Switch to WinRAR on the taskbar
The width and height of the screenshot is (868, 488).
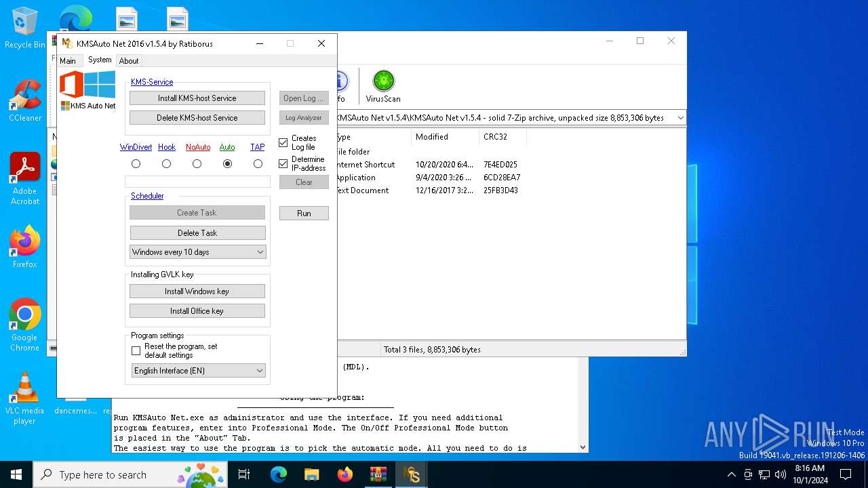(x=378, y=474)
